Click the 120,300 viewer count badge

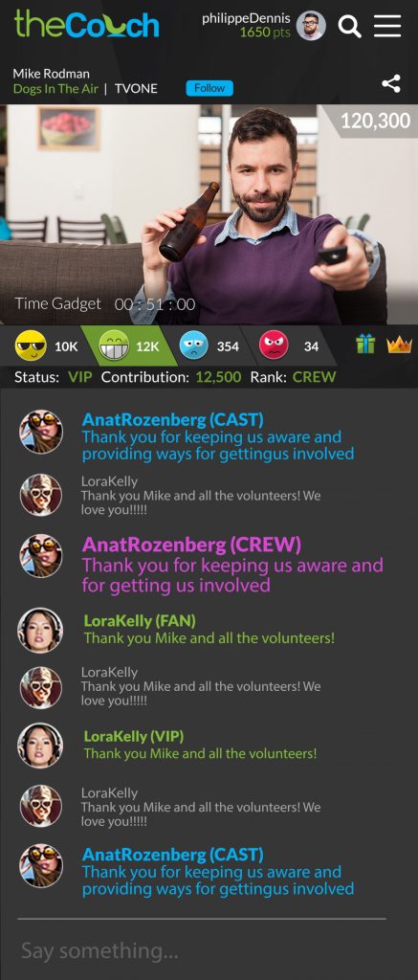[375, 121]
